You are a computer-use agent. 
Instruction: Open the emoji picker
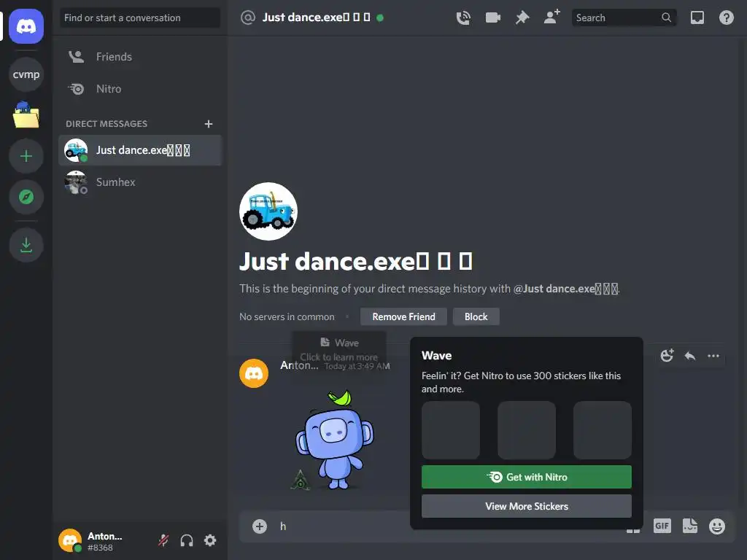pos(717,526)
